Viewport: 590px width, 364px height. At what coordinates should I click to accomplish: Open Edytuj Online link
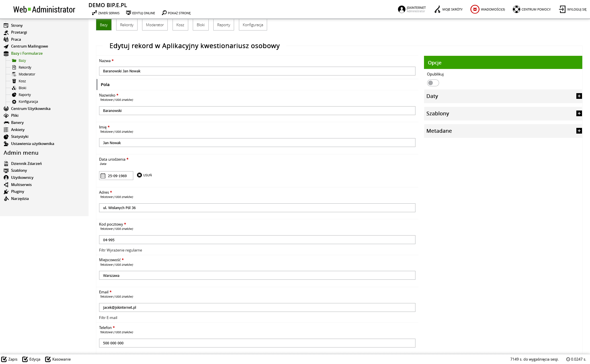click(x=141, y=13)
